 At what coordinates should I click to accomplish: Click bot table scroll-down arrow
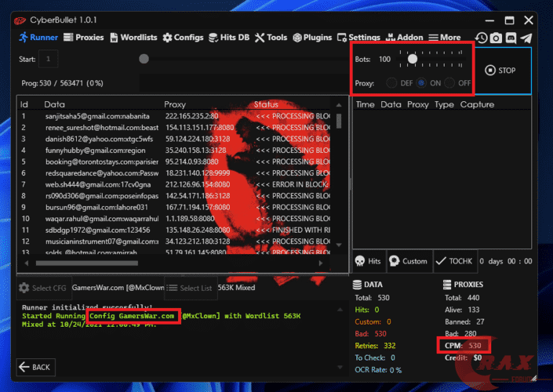coord(339,245)
